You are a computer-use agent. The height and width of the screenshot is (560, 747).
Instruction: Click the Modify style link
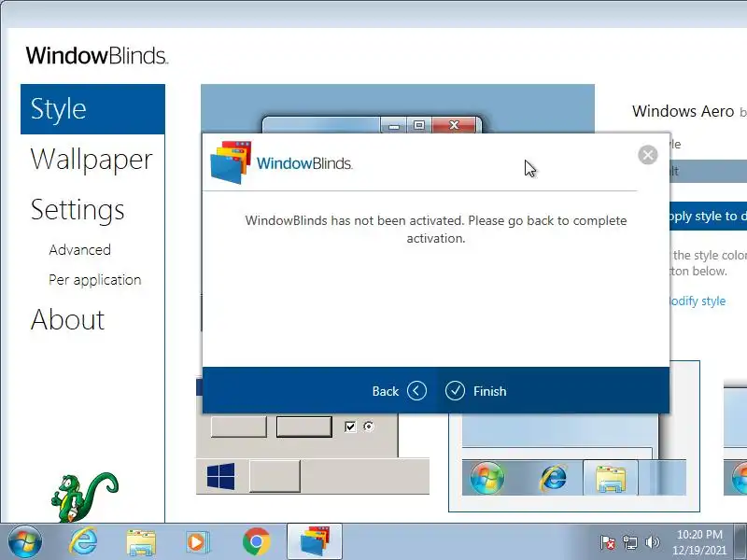click(x=697, y=301)
